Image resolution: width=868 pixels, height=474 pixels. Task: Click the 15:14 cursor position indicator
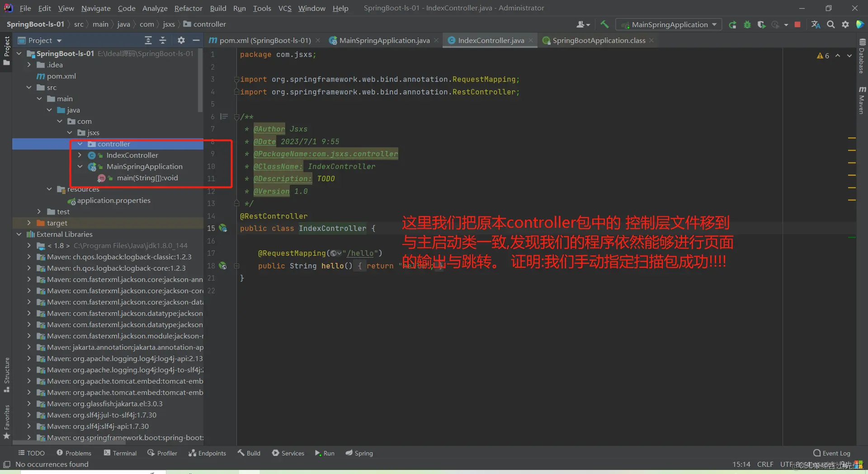741,464
